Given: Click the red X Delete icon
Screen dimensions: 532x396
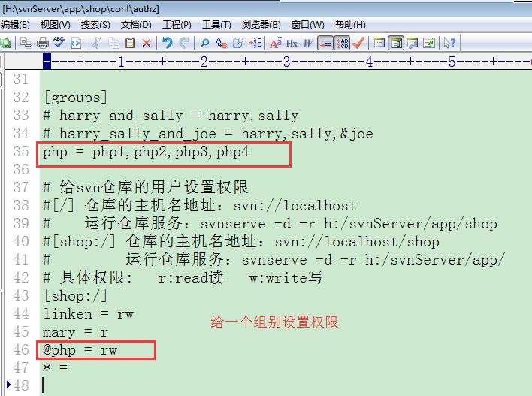Looking at the screenshot, I should point(147,43).
